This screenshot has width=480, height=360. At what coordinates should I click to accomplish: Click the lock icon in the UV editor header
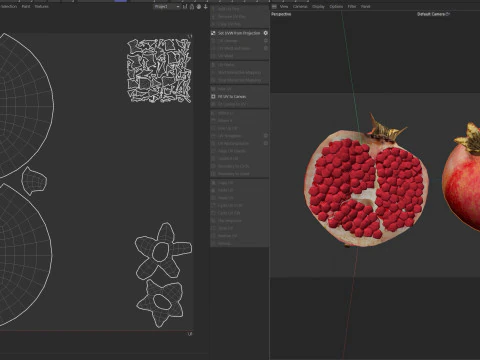tap(192, 6)
